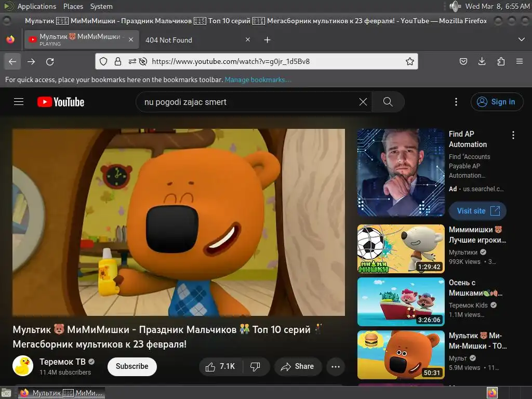Screen dimensions: 532x399
Task: Open the Мимимишки Лучшие игроки video thumbnail
Action: (x=401, y=249)
